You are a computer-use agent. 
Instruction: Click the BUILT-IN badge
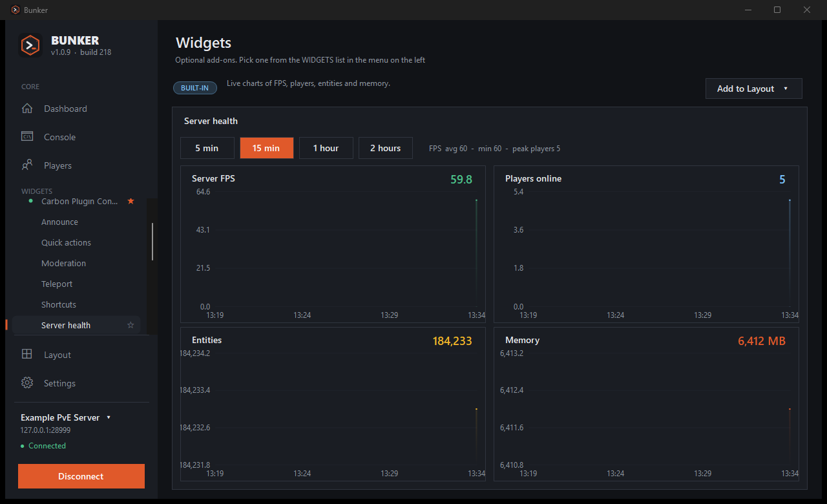[194, 88]
